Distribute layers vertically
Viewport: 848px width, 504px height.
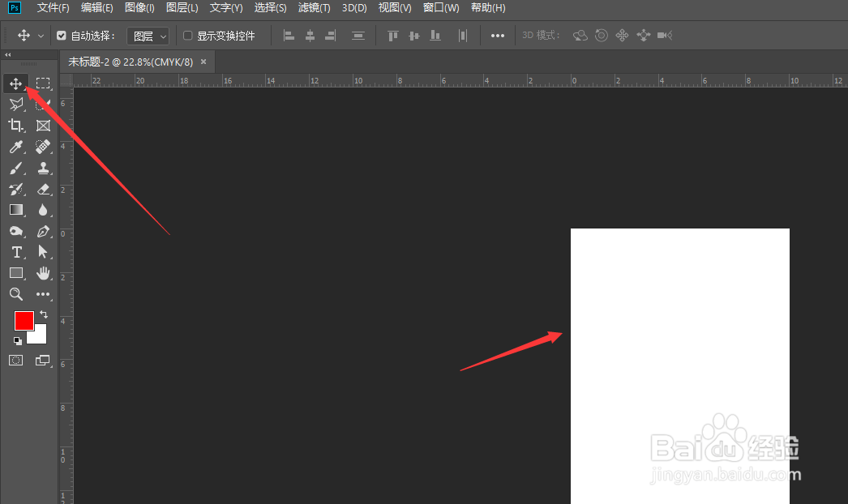tap(358, 36)
